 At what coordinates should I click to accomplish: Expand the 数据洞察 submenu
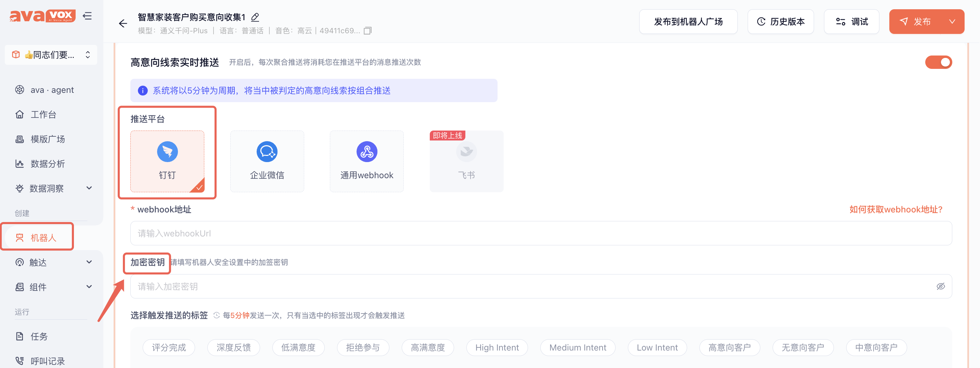tap(89, 188)
